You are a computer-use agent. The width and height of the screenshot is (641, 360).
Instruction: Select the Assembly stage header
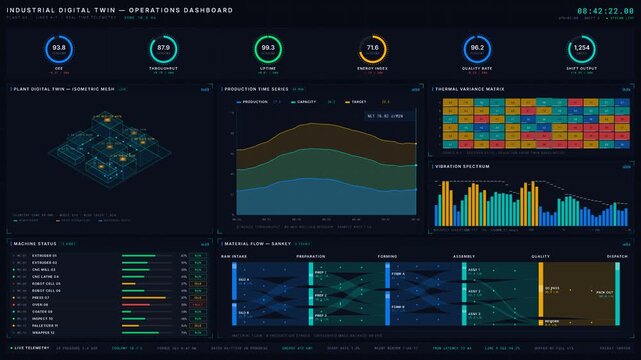pos(464,257)
